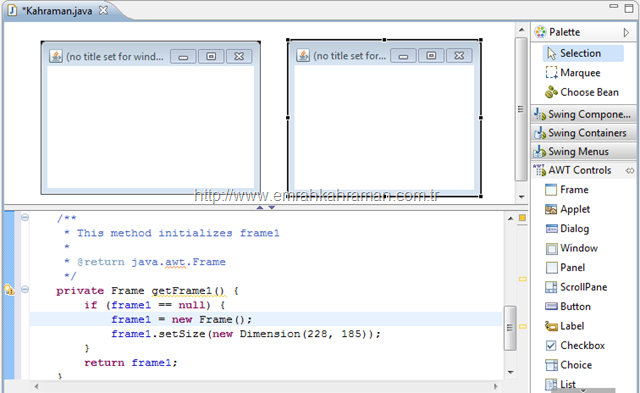Expand the Swing Containers drawer
The height and width of the screenshot is (393, 640).
click(x=584, y=133)
